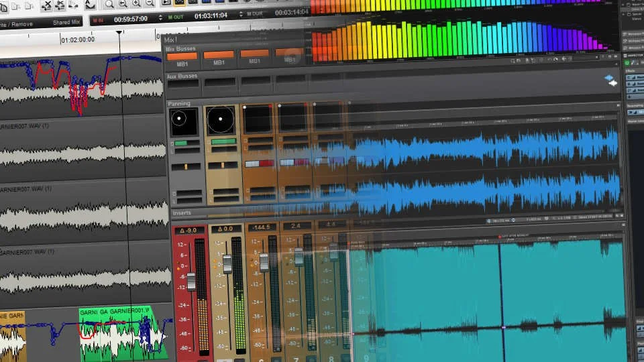The image size is (644, 362).
Task: Open the Shared Mix tab
Action: pyautogui.click(x=66, y=22)
